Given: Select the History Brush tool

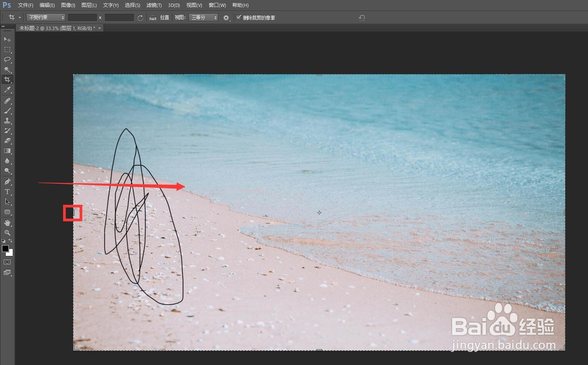Looking at the screenshot, I should 7,131.
